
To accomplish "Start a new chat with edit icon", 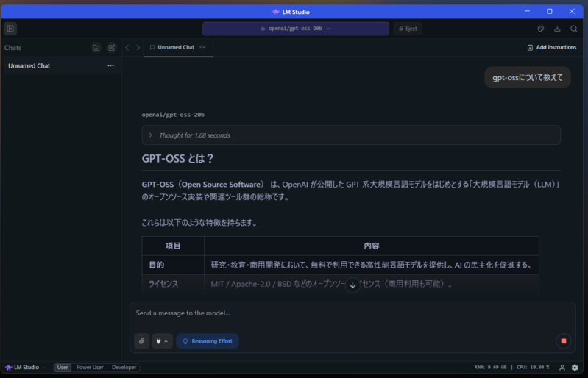I will pos(111,48).
